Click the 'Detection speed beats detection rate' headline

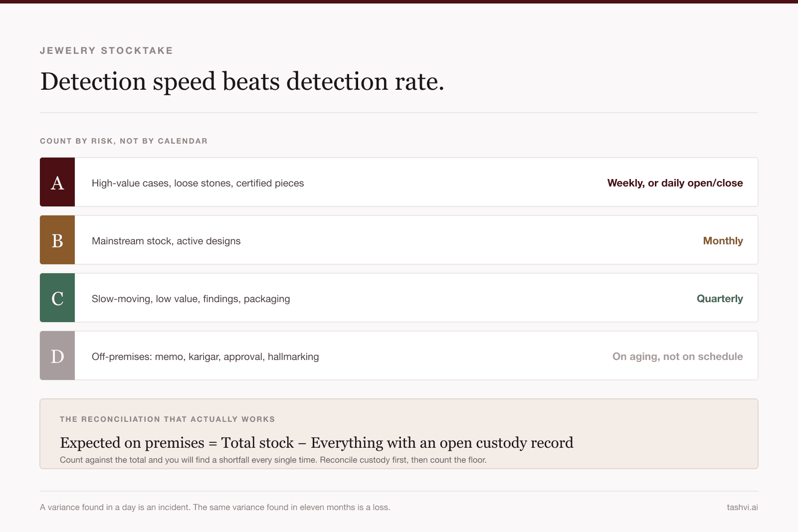click(242, 81)
